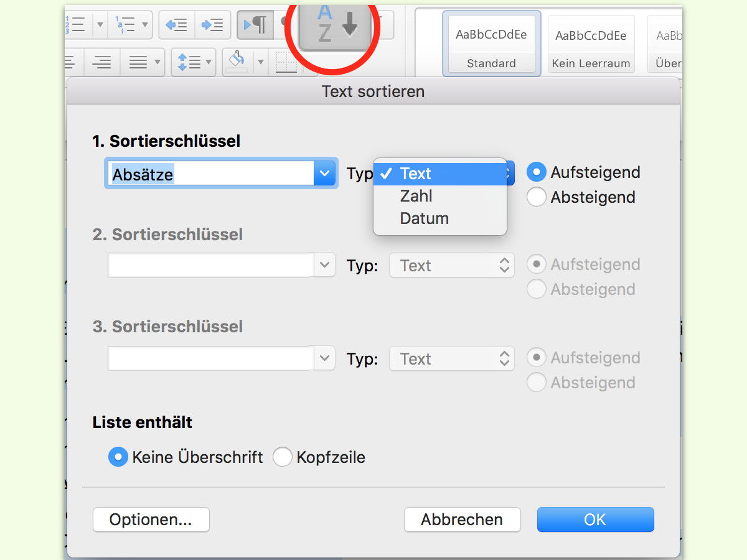Click the third Sortierschlüssel text field
This screenshot has height=560, width=747.
tap(210, 358)
